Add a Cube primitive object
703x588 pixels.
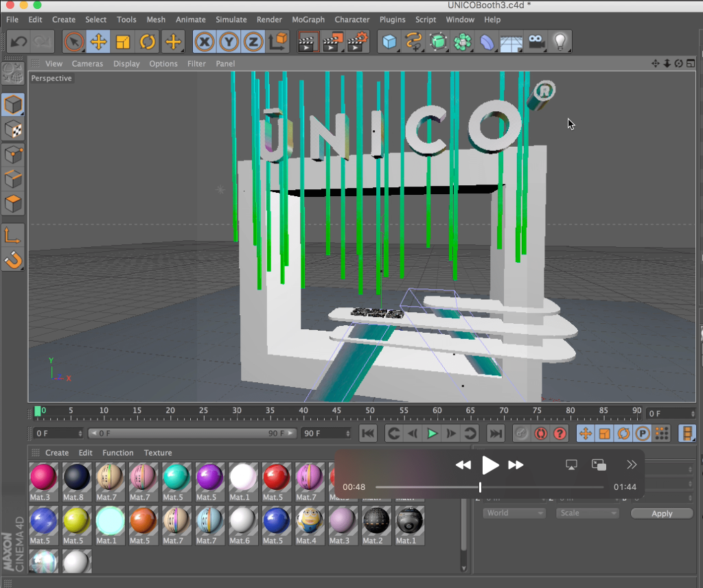(390, 42)
